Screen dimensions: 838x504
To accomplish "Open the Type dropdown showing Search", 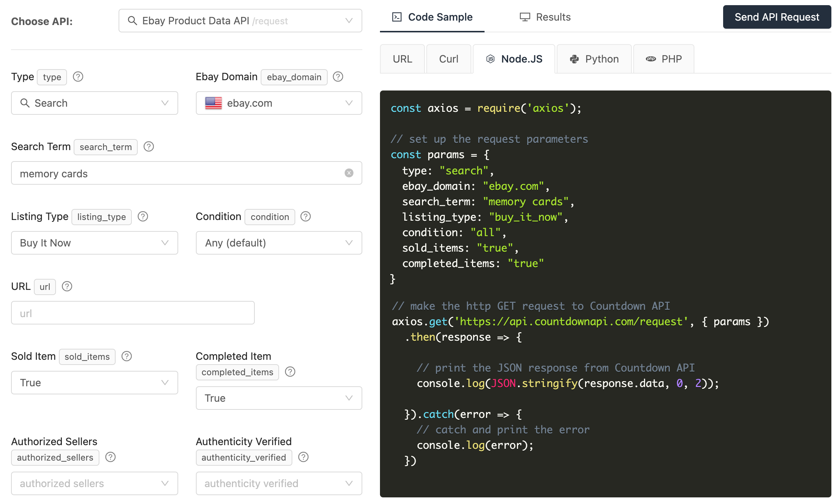I will click(x=95, y=103).
